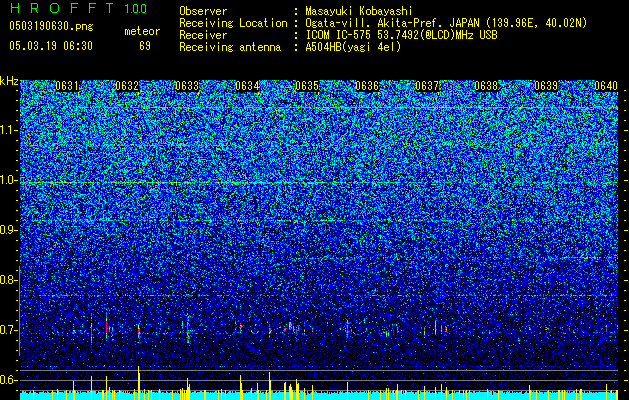Click the 1.1 frequency axis label

click(8, 130)
